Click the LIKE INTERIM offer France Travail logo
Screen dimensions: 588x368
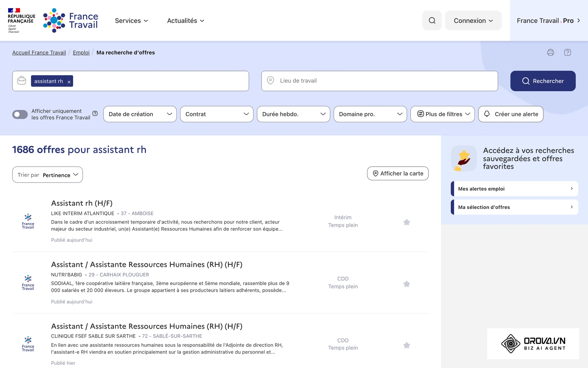[28, 221]
